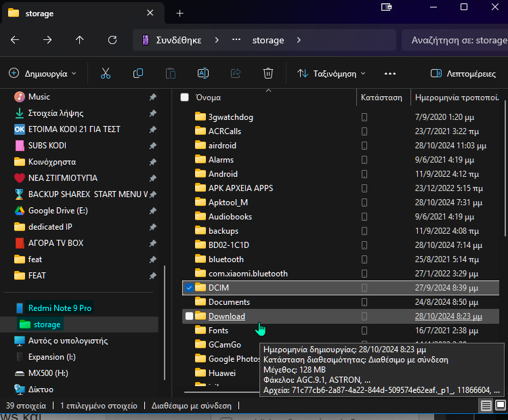
Task: Click the pin icon beside dedicated IP
Action: coord(153,227)
